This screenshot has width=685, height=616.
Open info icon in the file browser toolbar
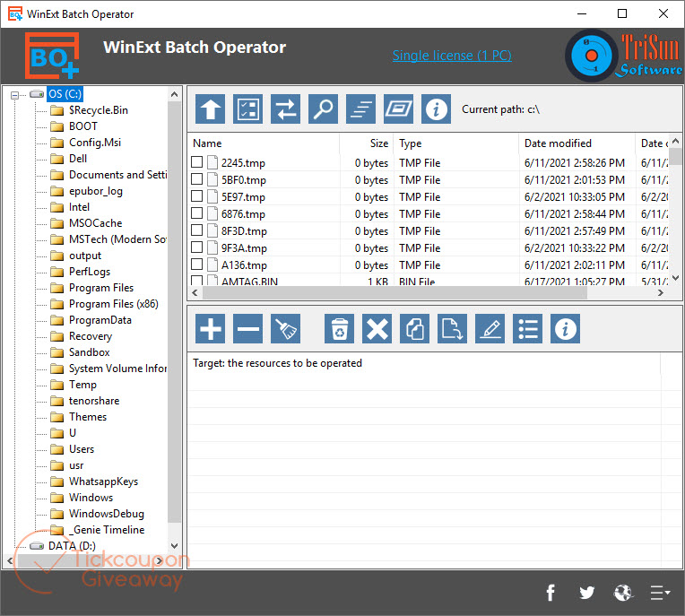click(436, 109)
